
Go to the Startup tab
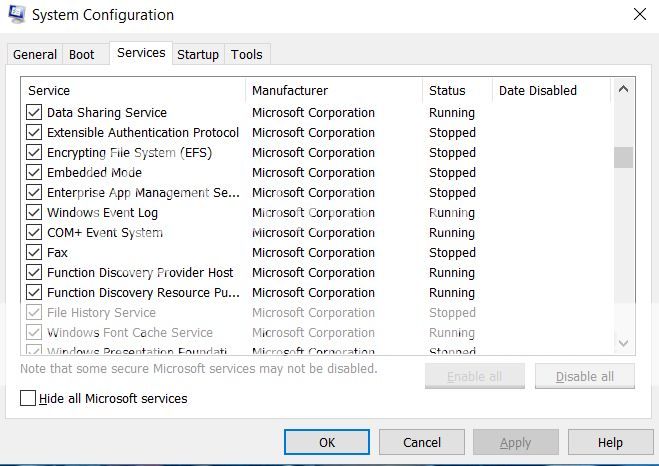pos(198,55)
